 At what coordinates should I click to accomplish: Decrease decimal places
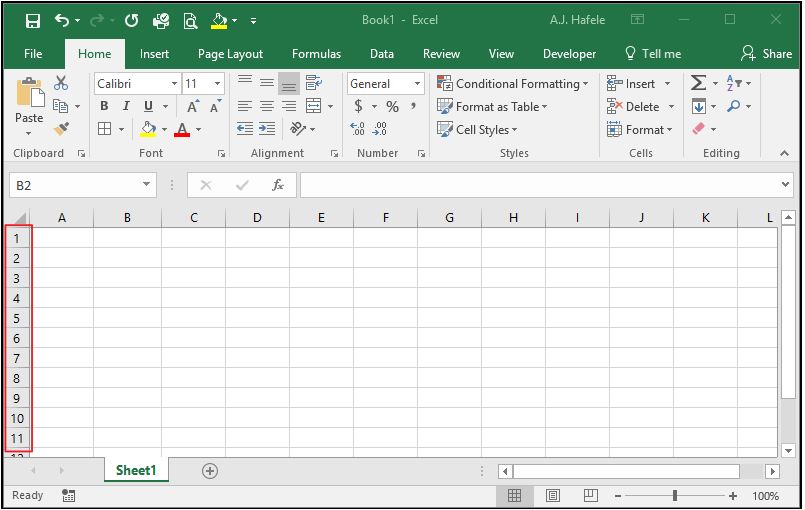380,128
